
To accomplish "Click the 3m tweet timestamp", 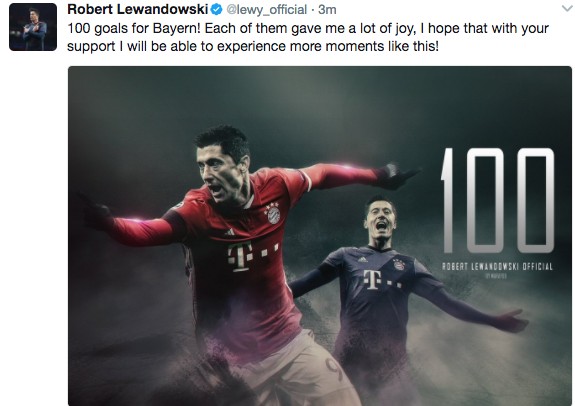I will coord(327,10).
